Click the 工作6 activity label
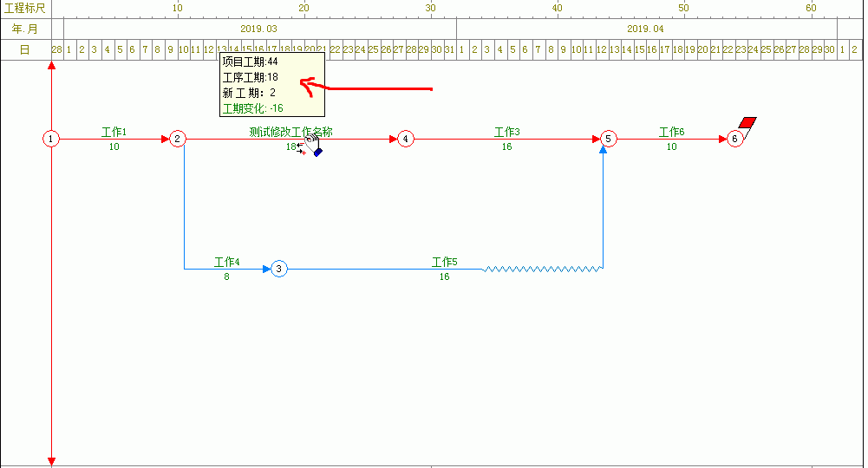This screenshot has width=868, height=468. click(671, 133)
